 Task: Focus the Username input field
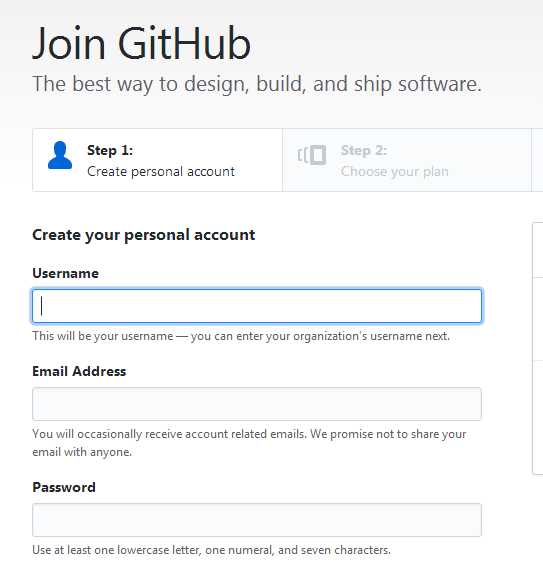[257, 306]
